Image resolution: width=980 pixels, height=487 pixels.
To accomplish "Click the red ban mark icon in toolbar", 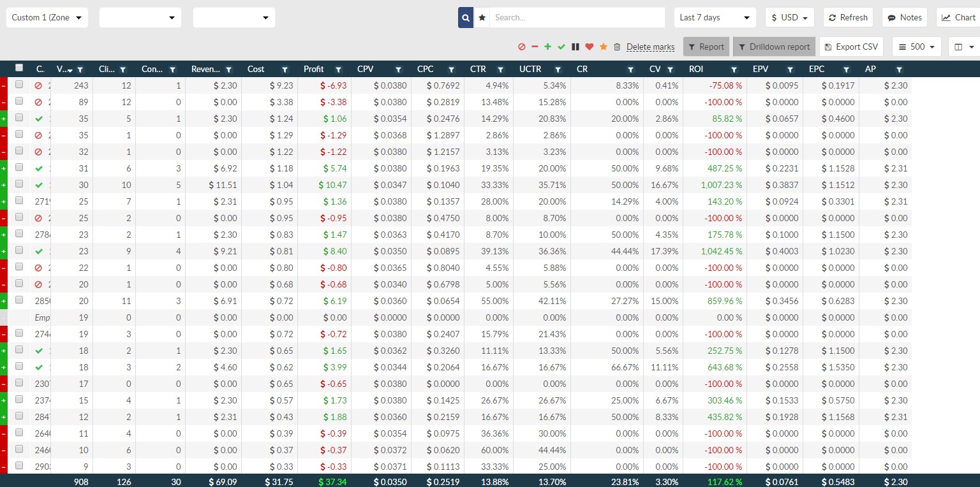I will [521, 47].
